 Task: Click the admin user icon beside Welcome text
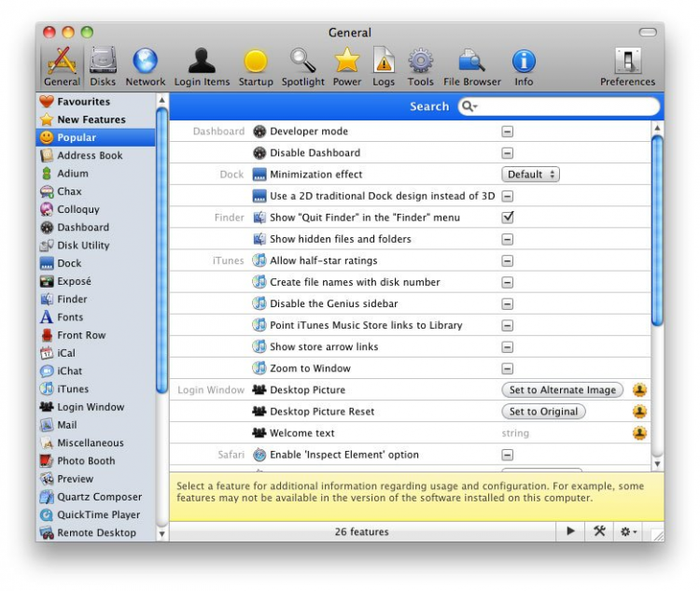[639, 433]
